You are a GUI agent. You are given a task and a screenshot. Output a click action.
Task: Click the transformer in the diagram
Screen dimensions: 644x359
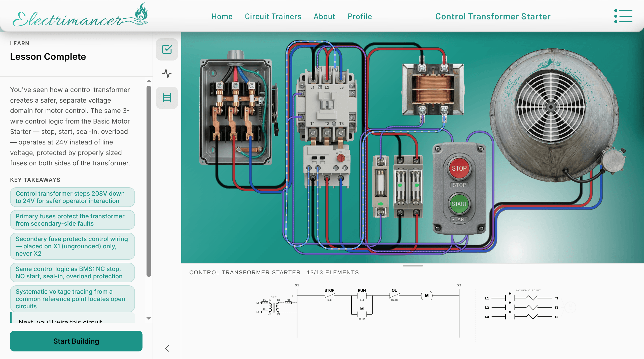[x=433, y=89]
